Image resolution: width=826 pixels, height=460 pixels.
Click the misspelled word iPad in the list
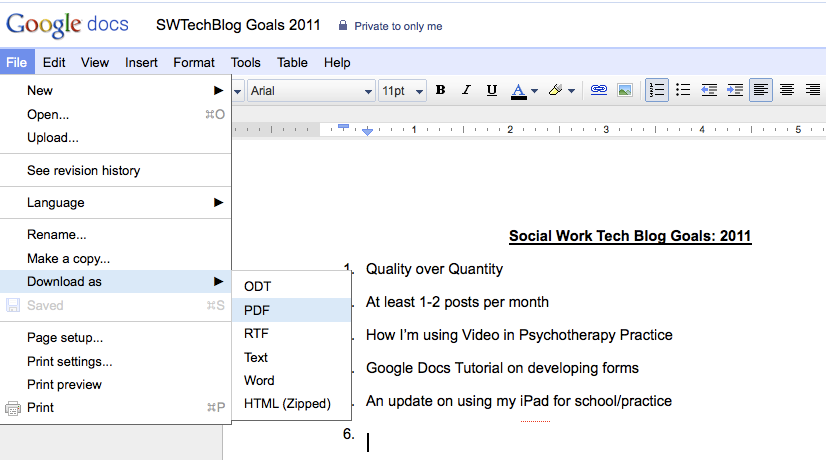pyautogui.click(x=535, y=401)
